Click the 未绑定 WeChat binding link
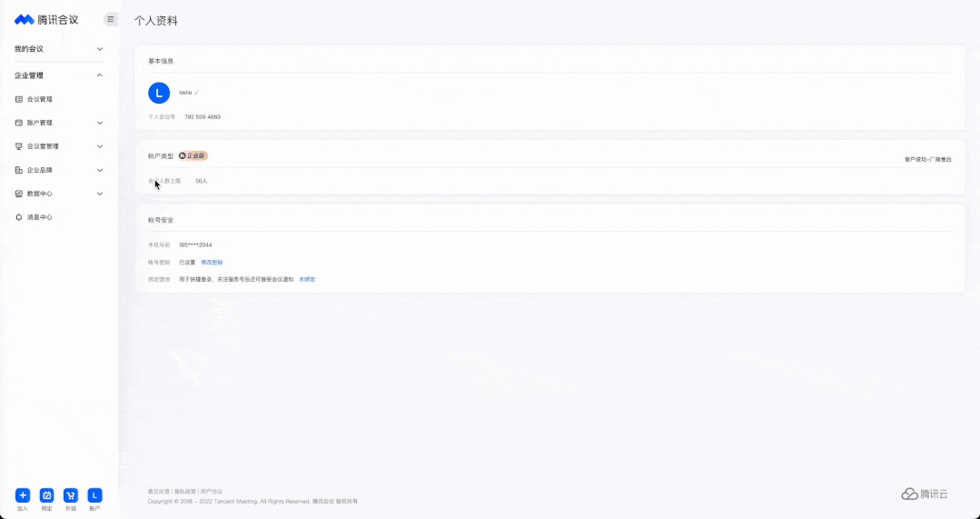This screenshot has width=980, height=519. 307,280
